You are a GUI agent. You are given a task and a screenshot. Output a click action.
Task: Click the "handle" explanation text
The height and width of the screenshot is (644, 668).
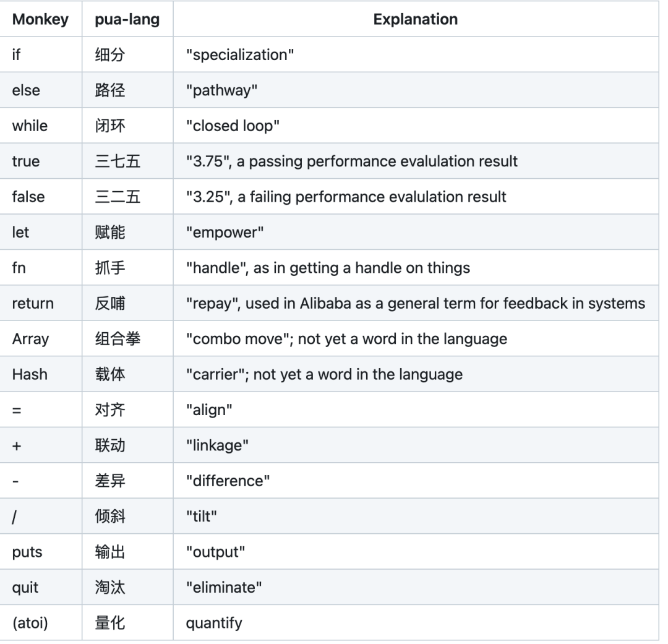[328, 268]
